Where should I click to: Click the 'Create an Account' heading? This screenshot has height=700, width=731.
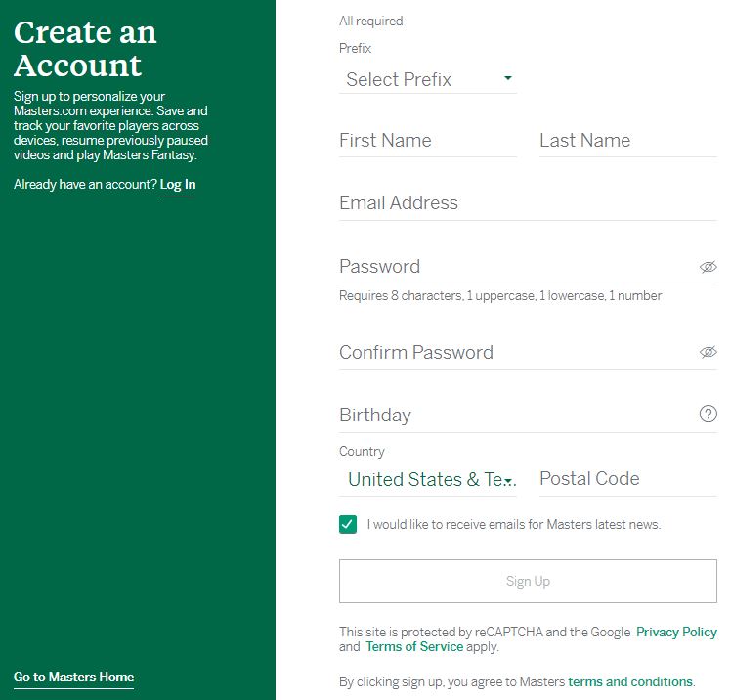(x=85, y=49)
